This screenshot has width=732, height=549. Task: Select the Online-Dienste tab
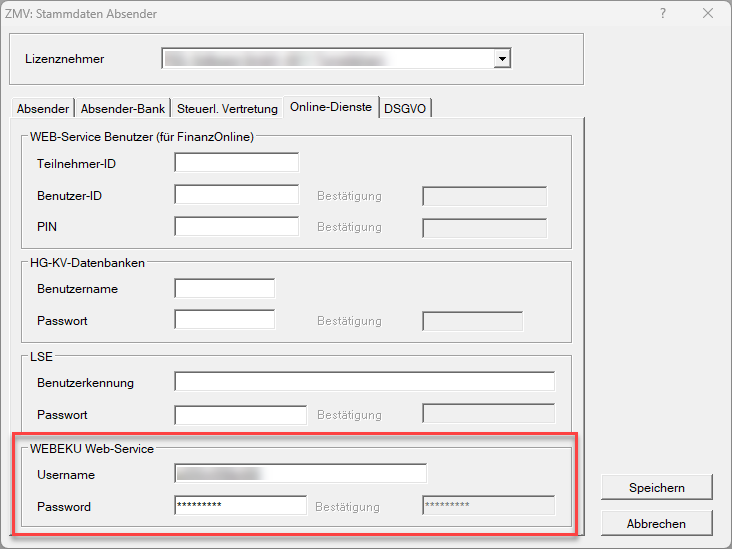pyautogui.click(x=331, y=107)
